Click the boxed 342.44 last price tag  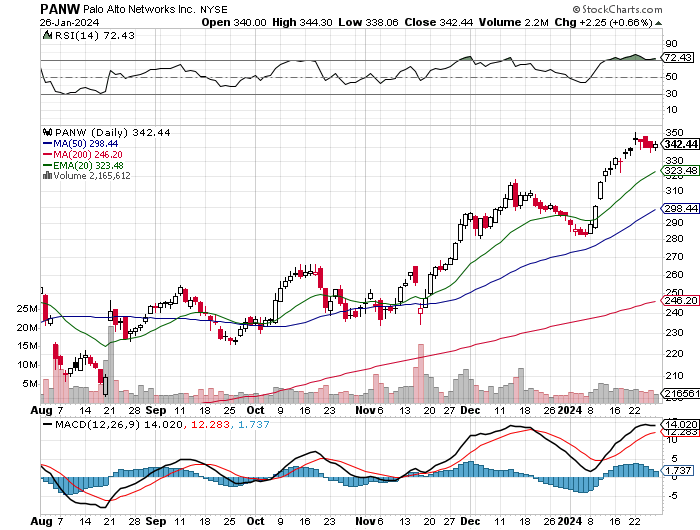681,144
